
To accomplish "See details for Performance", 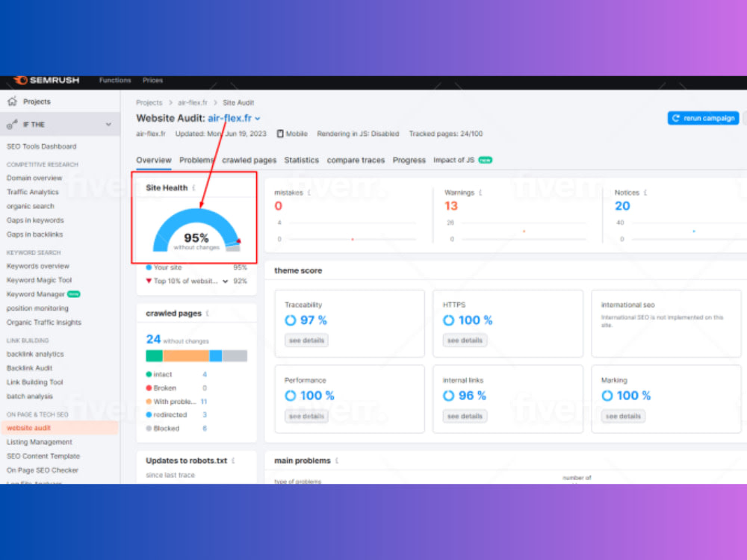I will [306, 416].
